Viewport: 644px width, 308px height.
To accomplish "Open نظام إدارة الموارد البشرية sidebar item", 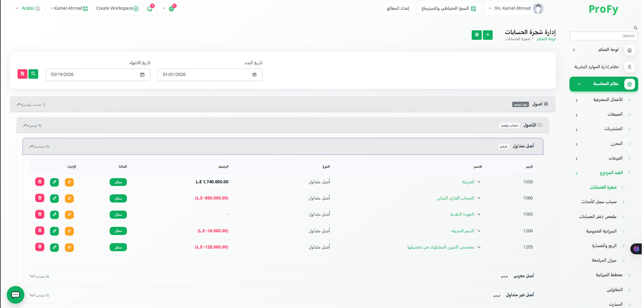I will pyautogui.click(x=604, y=67).
